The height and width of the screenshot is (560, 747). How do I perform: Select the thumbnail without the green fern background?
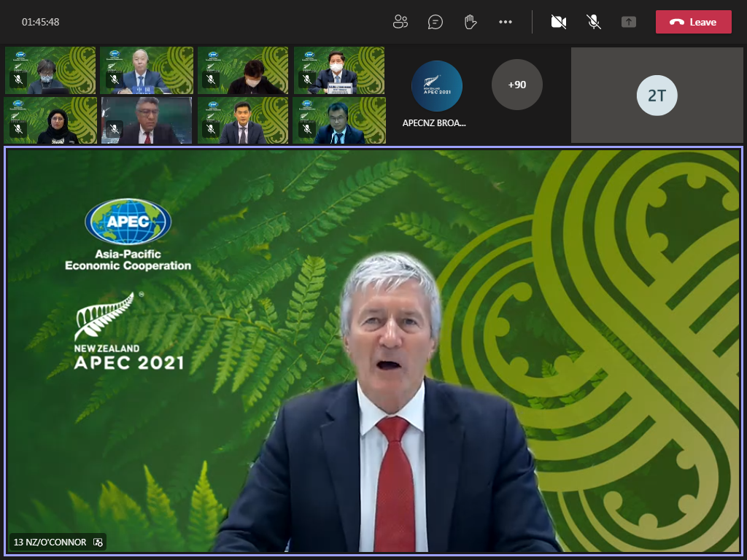pyautogui.click(x=147, y=120)
